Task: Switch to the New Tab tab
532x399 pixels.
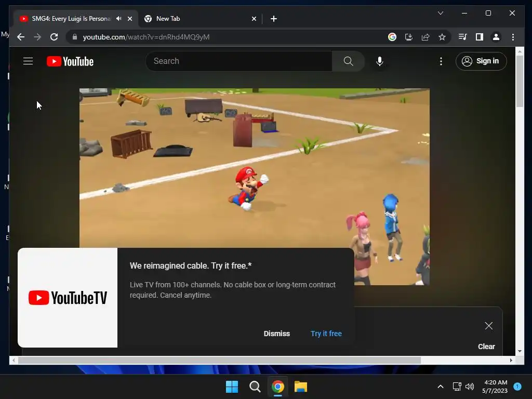Action: [x=200, y=19]
